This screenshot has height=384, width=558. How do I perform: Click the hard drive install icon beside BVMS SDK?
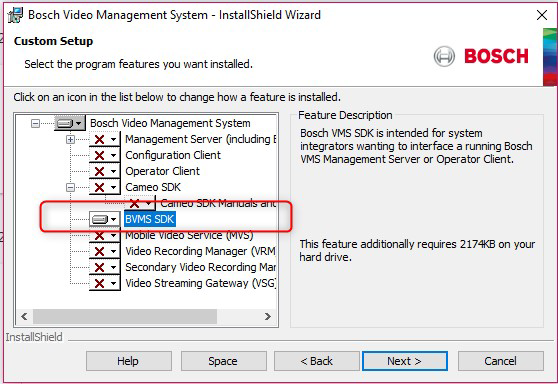[100, 219]
